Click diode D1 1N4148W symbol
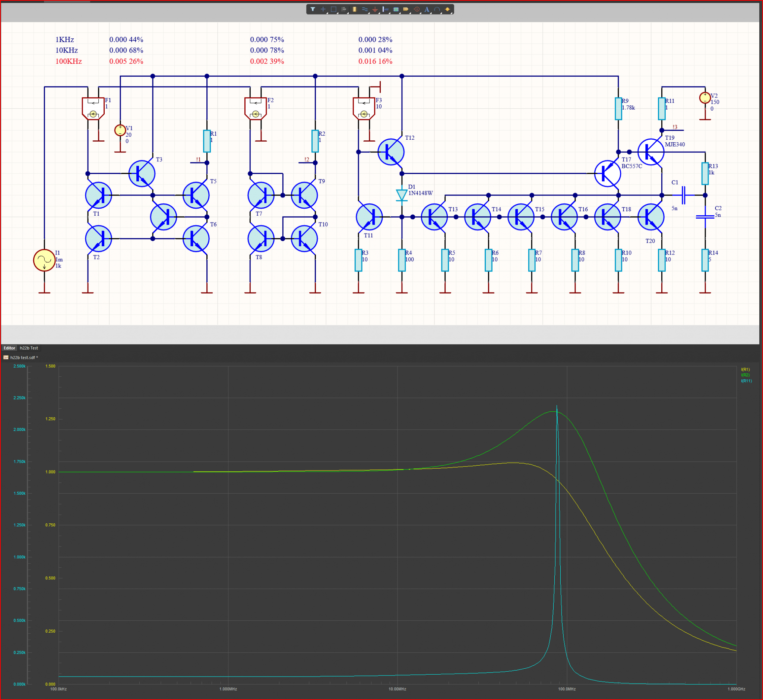This screenshot has height=700, width=763. click(x=402, y=196)
